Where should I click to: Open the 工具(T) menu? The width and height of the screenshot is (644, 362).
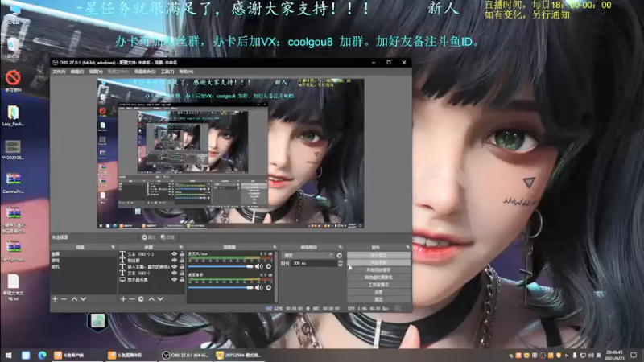pos(167,72)
